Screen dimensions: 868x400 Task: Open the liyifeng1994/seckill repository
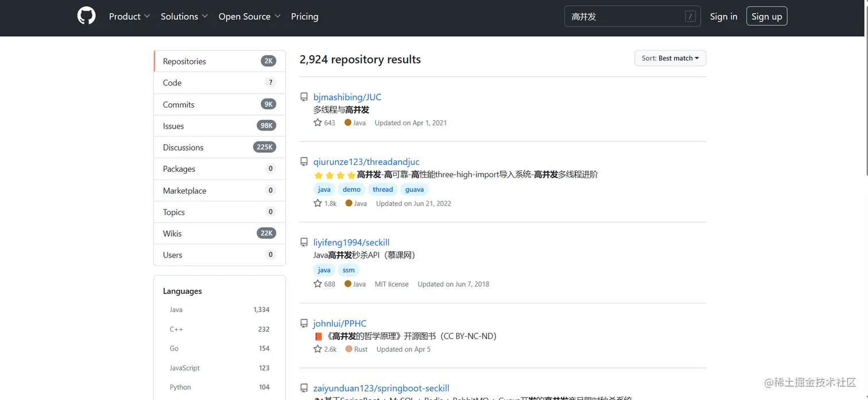coord(351,243)
